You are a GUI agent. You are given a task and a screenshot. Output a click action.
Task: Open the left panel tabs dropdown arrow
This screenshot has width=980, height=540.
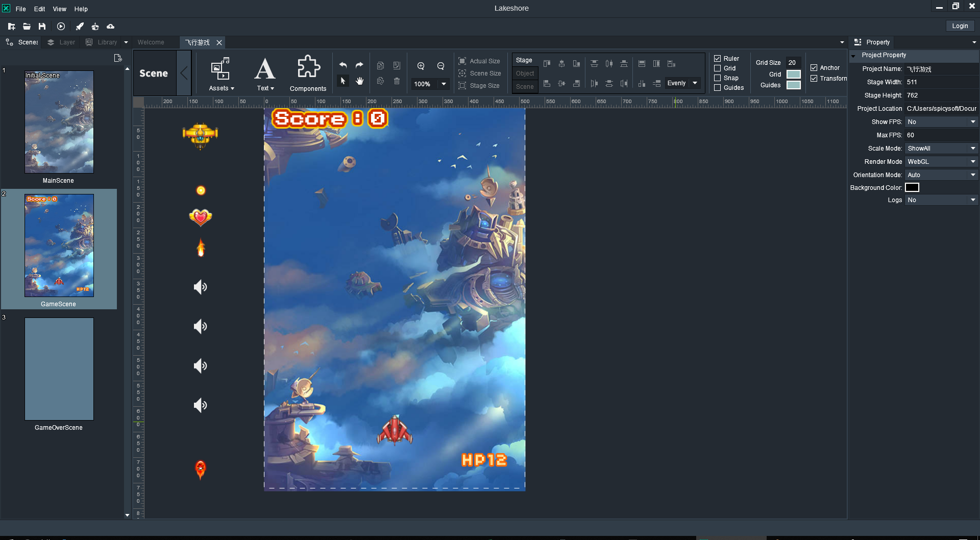point(126,42)
